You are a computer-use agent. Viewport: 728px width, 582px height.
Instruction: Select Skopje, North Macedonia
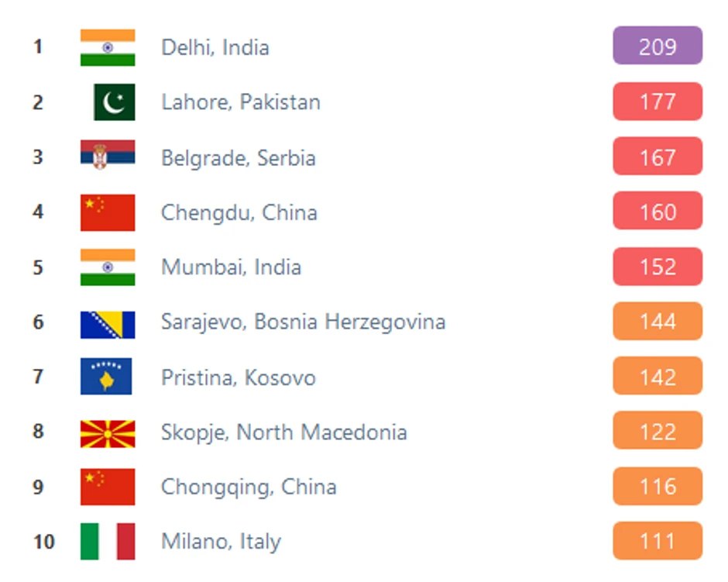click(x=283, y=432)
